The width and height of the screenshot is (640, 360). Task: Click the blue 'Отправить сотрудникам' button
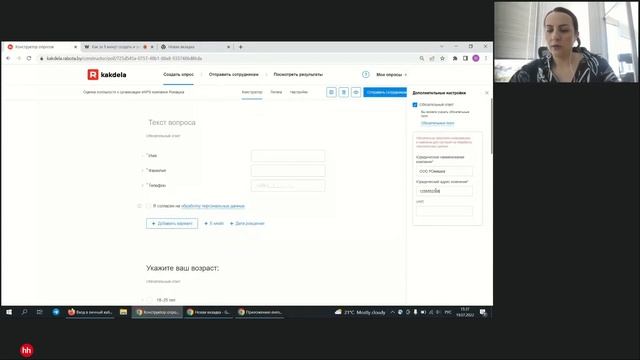coord(385,92)
